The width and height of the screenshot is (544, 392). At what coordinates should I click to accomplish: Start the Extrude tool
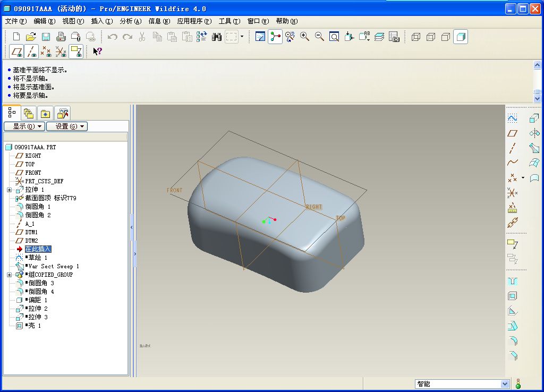click(x=534, y=118)
